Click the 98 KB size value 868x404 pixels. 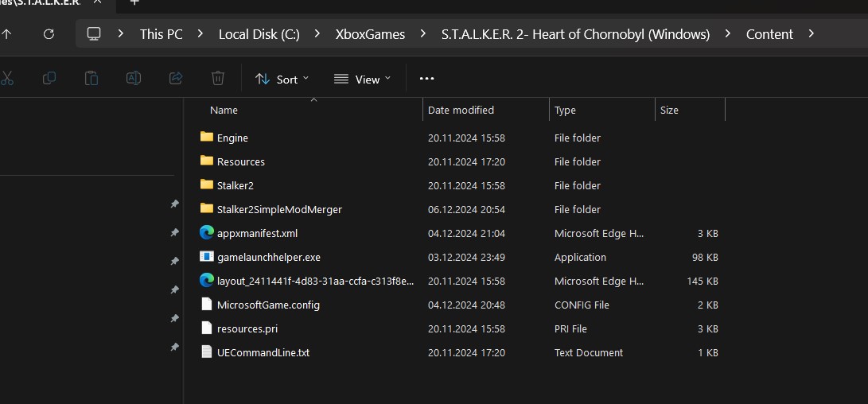pos(705,258)
